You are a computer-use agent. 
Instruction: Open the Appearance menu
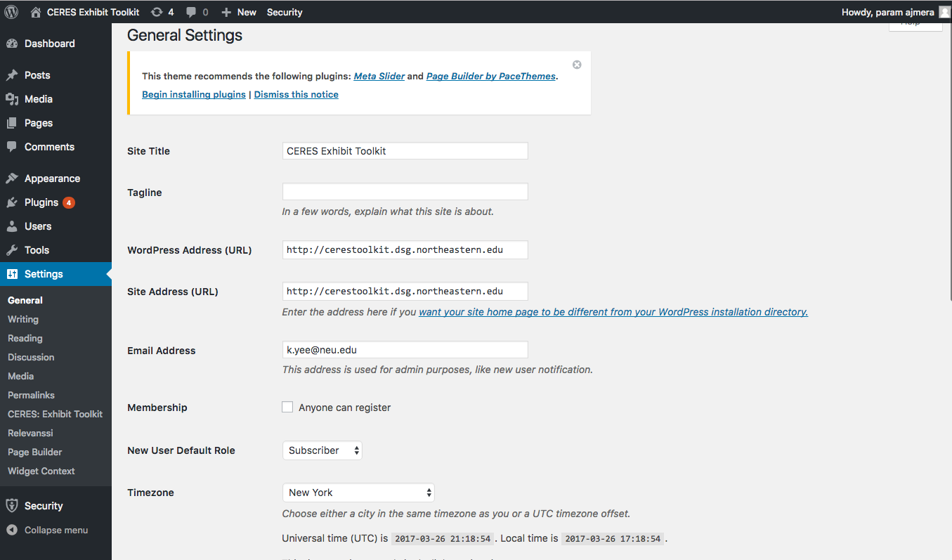click(x=52, y=178)
